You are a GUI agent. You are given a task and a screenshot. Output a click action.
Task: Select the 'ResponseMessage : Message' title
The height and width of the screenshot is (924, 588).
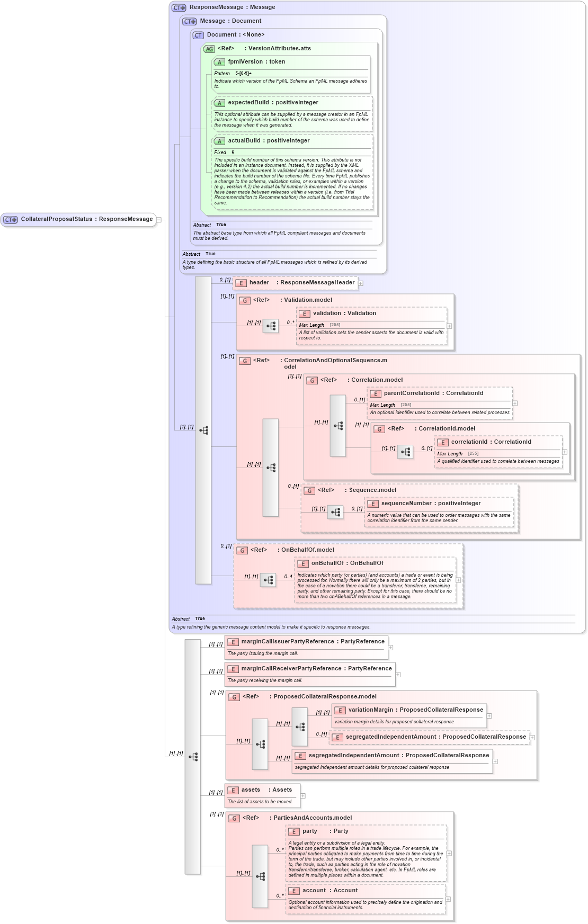point(232,7)
